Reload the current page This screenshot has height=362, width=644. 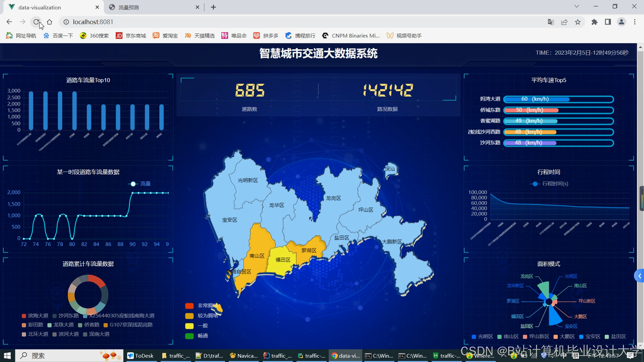pos(36,22)
